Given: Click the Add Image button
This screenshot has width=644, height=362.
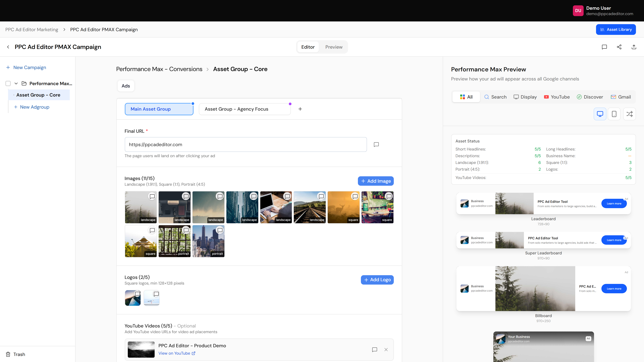Looking at the screenshot, I should [x=375, y=181].
